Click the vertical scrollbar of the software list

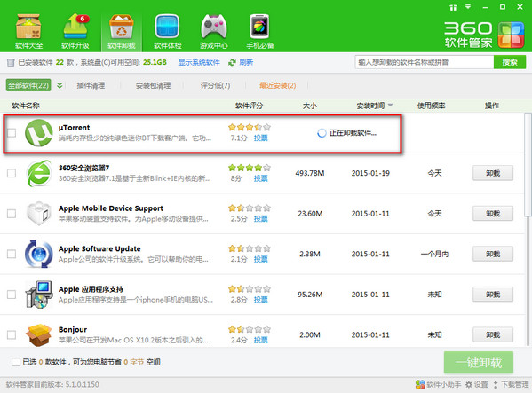(x=528, y=164)
